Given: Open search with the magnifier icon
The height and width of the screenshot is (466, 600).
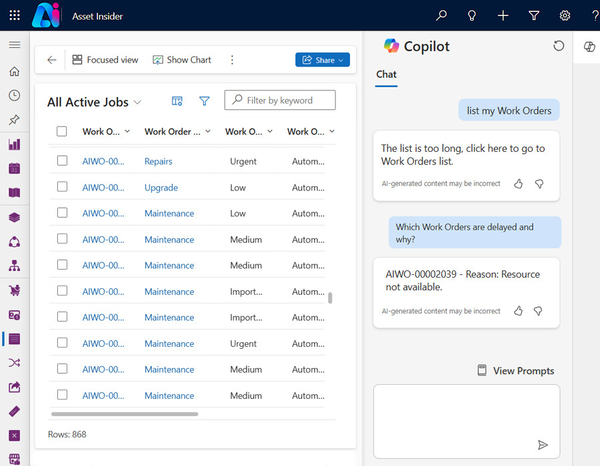Looking at the screenshot, I should 441,15.
